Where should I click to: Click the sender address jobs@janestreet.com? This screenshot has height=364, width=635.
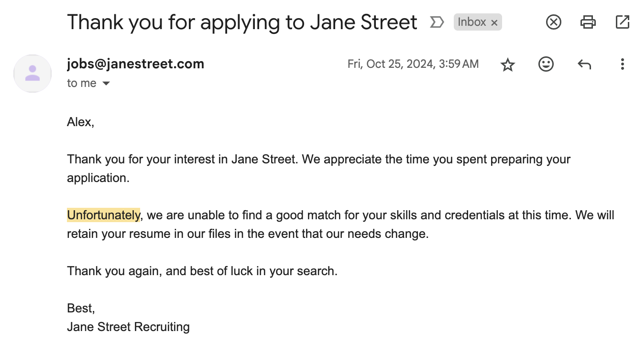[x=135, y=64]
